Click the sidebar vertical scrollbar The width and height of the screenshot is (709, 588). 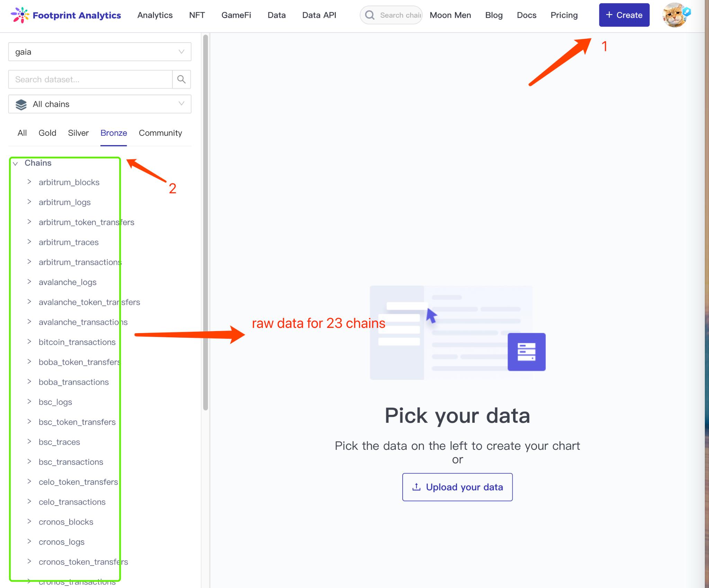click(206, 222)
